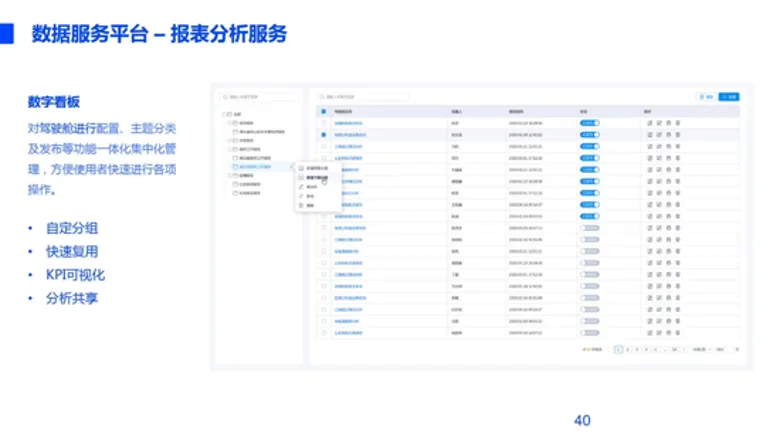Choose the first context menu entry with folder icon

pyautogui.click(x=318, y=169)
